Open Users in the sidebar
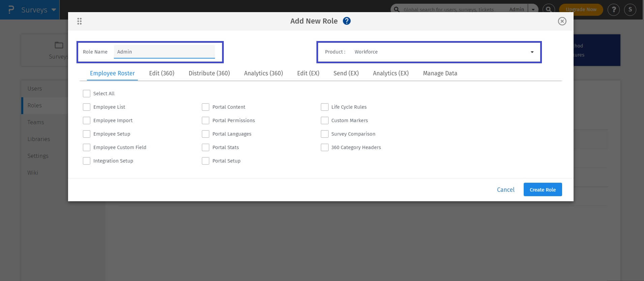Screen dimensions: 644x281 (35, 89)
